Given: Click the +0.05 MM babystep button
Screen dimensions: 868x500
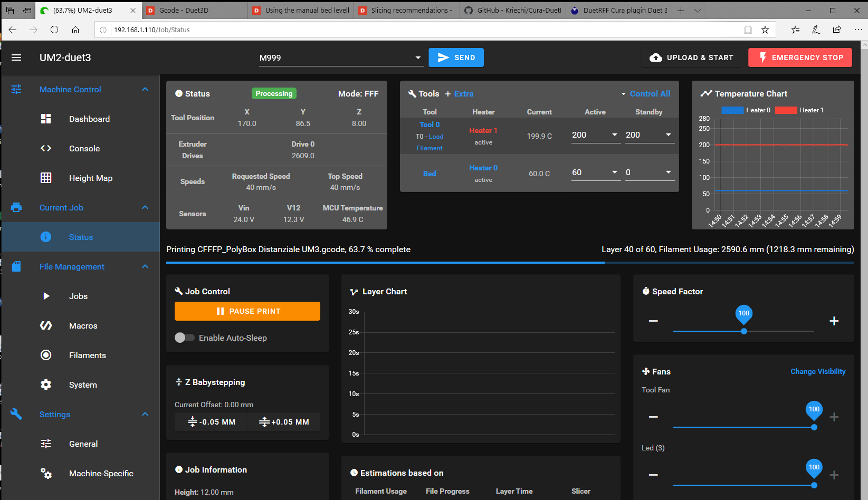Looking at the screenshot, I should pos(284,422).
